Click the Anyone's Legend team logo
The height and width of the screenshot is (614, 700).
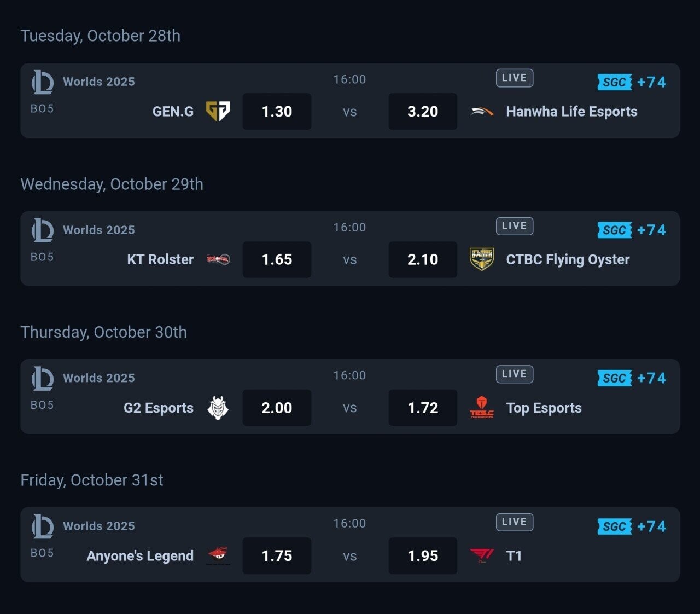click(x=218, y=555)
